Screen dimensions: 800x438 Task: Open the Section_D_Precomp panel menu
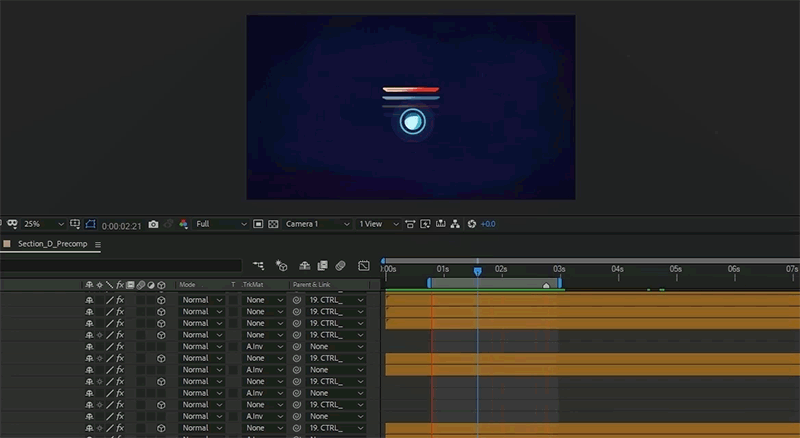point(97,245)
